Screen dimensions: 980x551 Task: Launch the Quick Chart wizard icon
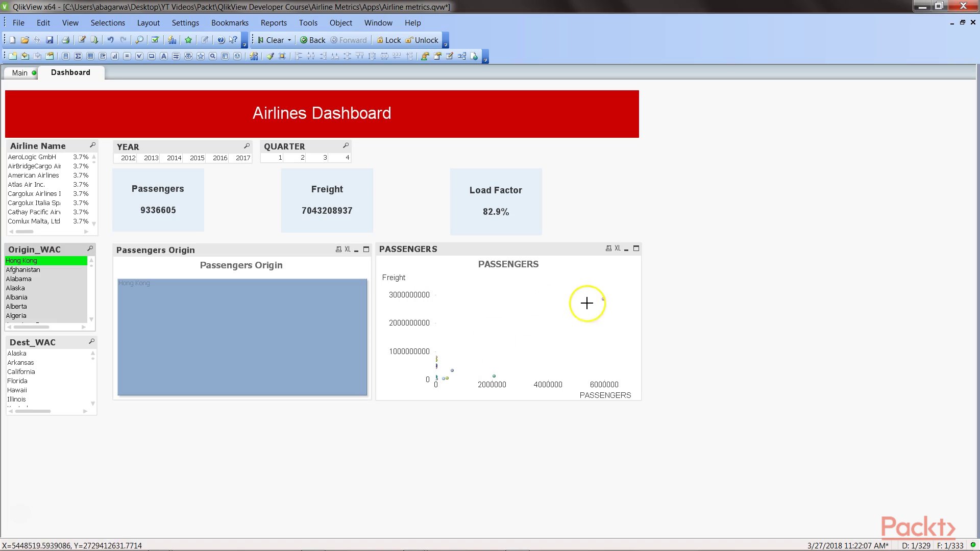pos(172,40)
